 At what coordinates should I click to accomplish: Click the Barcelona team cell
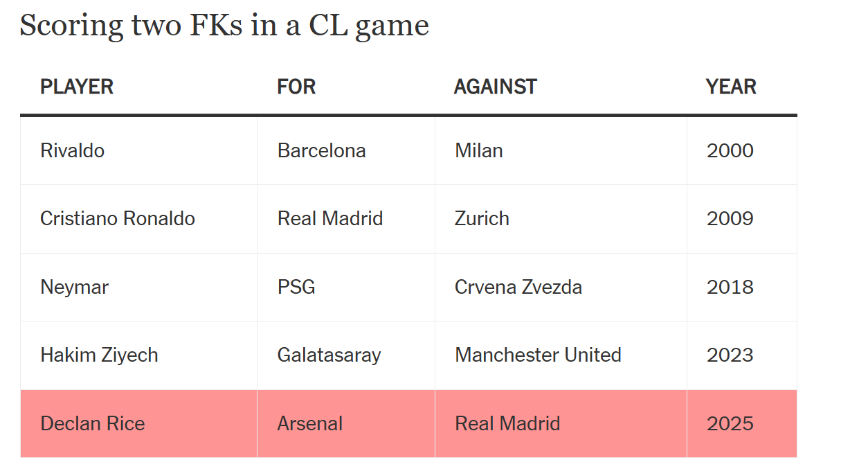pos(346,150)
